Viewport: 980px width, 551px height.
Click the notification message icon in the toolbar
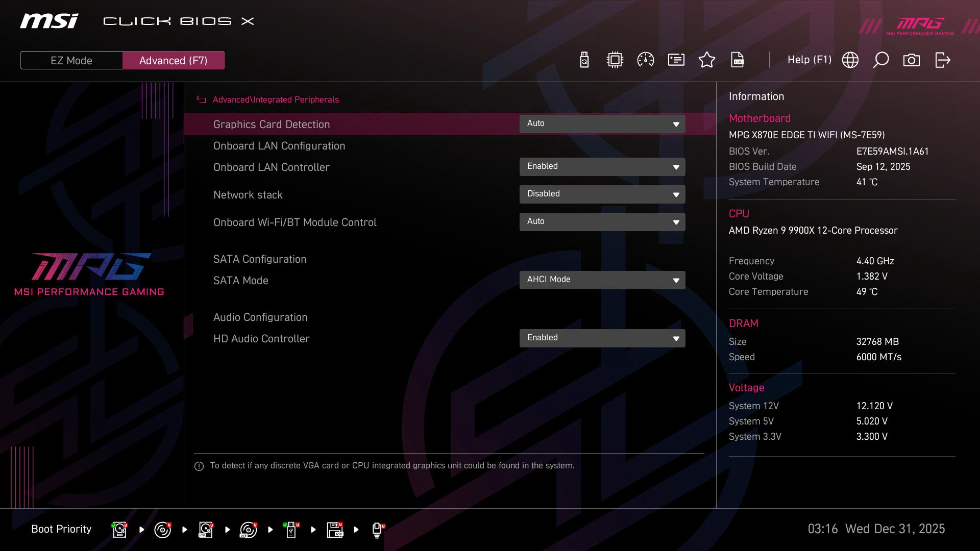click(676, 60)
